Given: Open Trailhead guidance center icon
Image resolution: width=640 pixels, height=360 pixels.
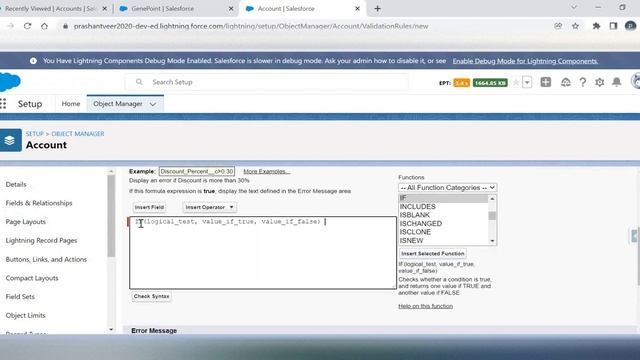Looking at the screenshot, I should [x=566, y=82].
